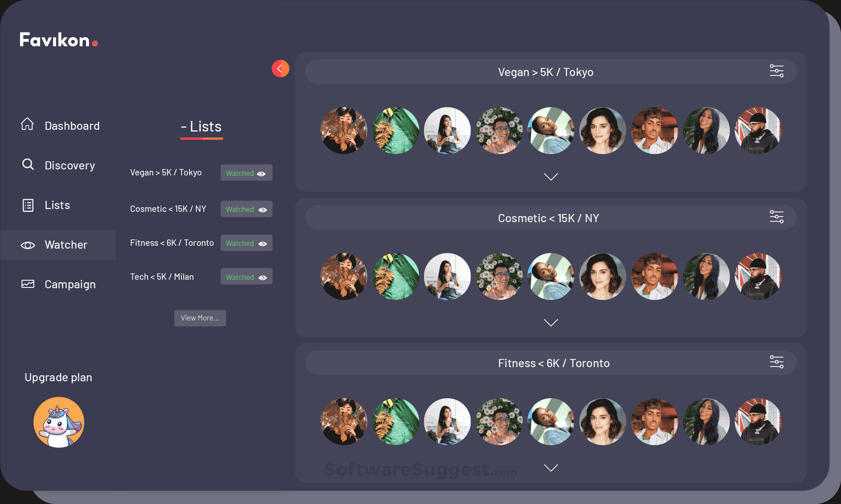Click the Upgrade plan link
This screenshot has width=841, height=504.
(58, 377)
